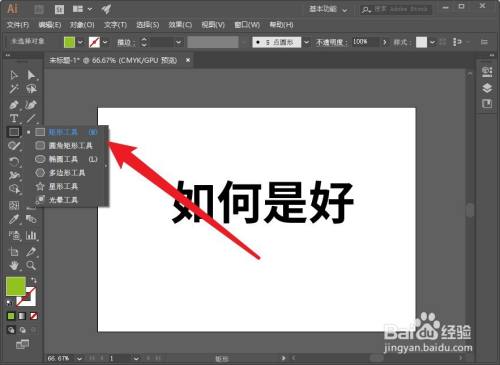Open the Layers panel icon on right dock
Image resolution: width=500 pixels, height=365 pixels.
pos(487,88)
